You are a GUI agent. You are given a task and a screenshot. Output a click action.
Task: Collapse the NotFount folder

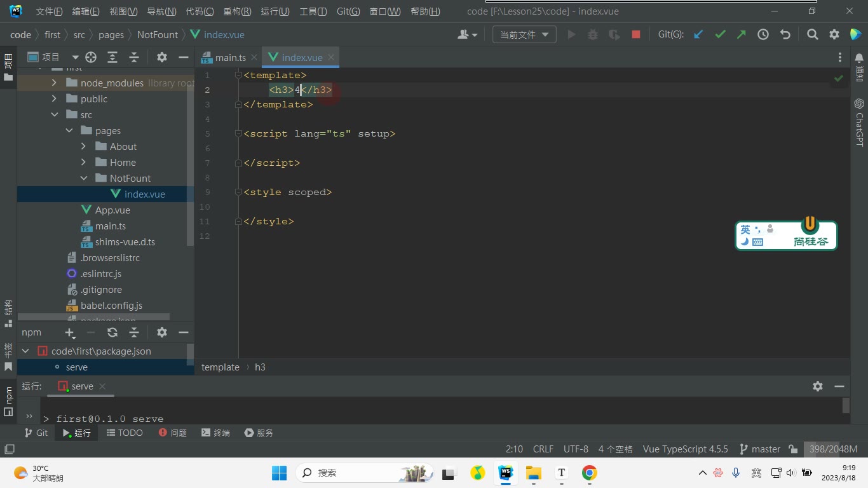83,178
